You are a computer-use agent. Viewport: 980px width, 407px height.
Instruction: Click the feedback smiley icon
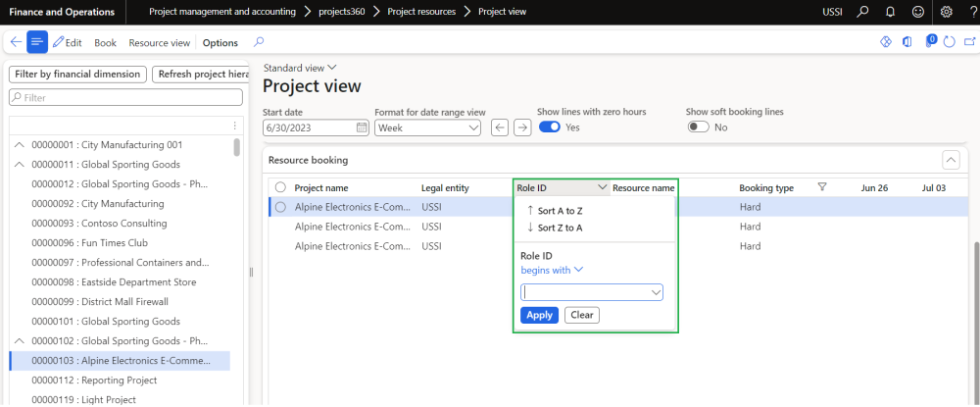tap(918, 12)
